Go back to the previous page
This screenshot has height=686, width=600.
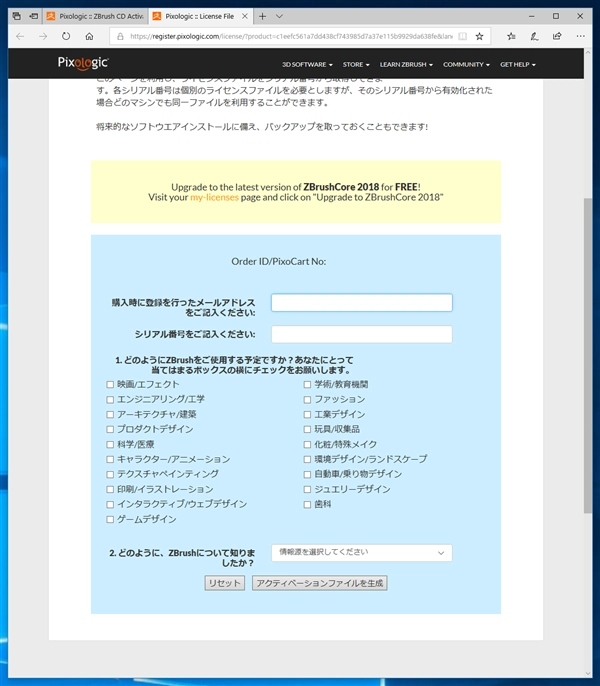coord(20,36)
